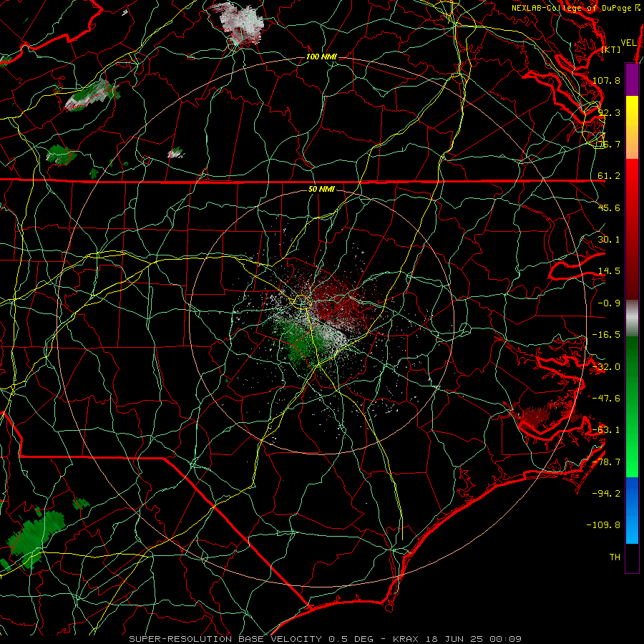Viewport: 644px width, 644px height.
Task: Click the 100 NMI range ring label
Action: tap(321, 57)
